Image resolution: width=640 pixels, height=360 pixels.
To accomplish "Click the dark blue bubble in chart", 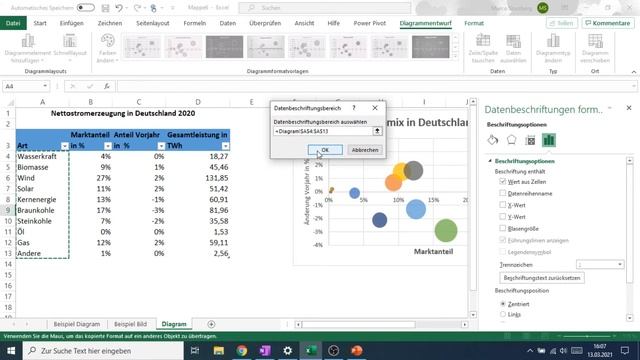I will pyautogui.click(x=380, y=220).
